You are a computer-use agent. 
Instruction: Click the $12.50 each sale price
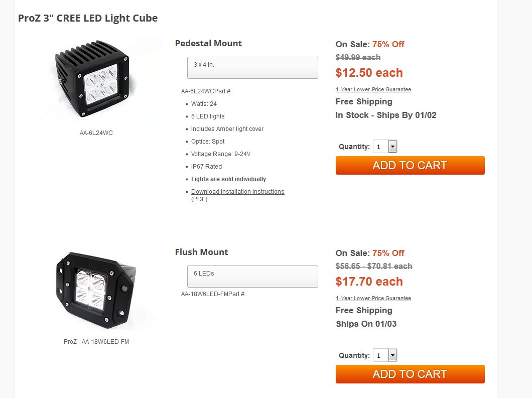point(369,73)
